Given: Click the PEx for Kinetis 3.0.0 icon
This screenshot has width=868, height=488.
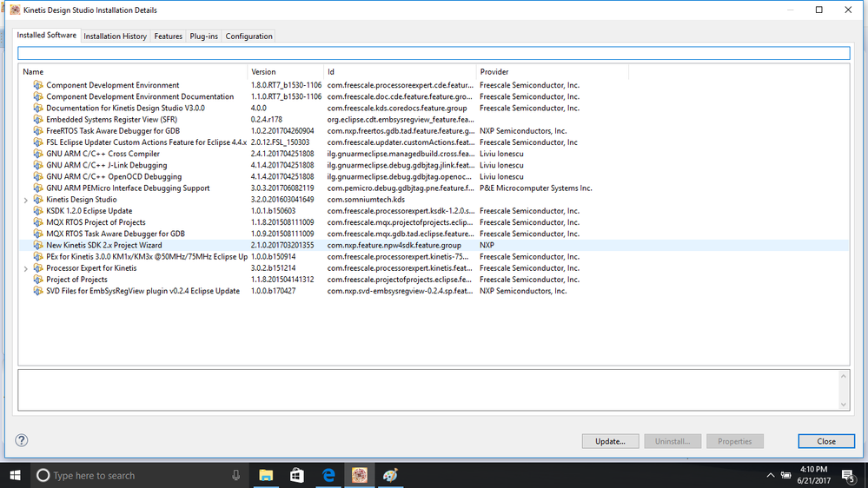Looking at the screenshot, I should click(37, 257).
